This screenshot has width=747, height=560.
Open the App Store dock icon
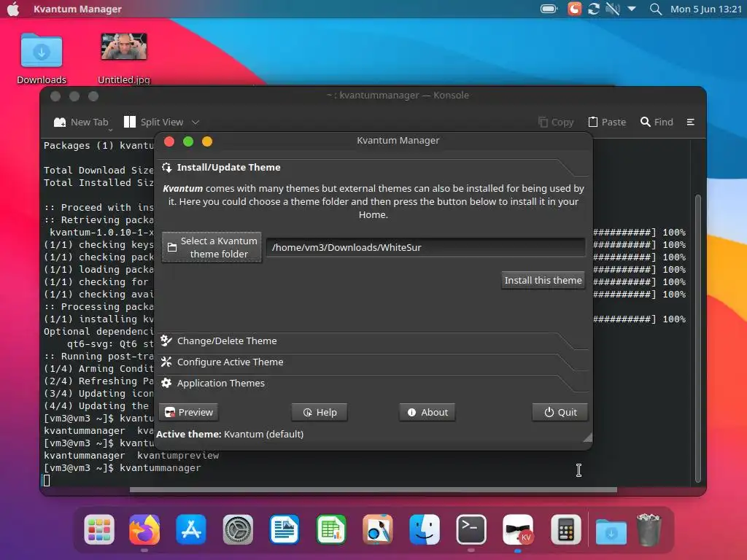click(191, 529)
